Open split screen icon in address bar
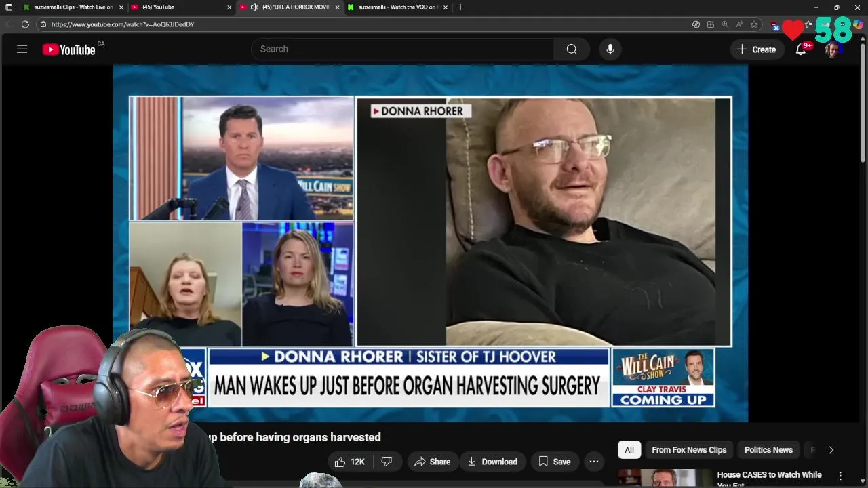Screen dimensions: 868x488 tap(710, 24)
